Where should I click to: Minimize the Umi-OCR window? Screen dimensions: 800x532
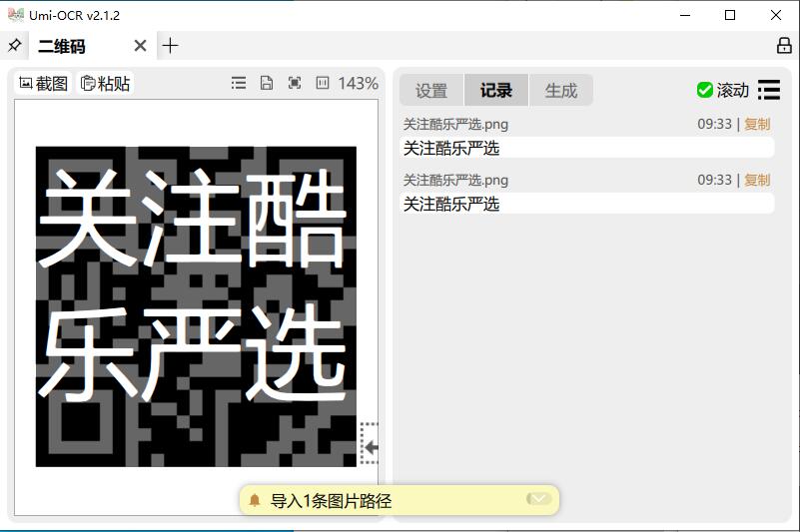tap(685, 15)
